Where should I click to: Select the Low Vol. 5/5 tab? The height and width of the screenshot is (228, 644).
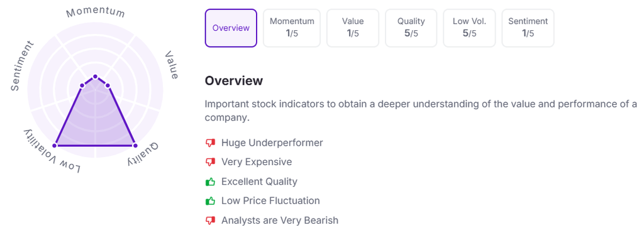[x=469, y=28]
